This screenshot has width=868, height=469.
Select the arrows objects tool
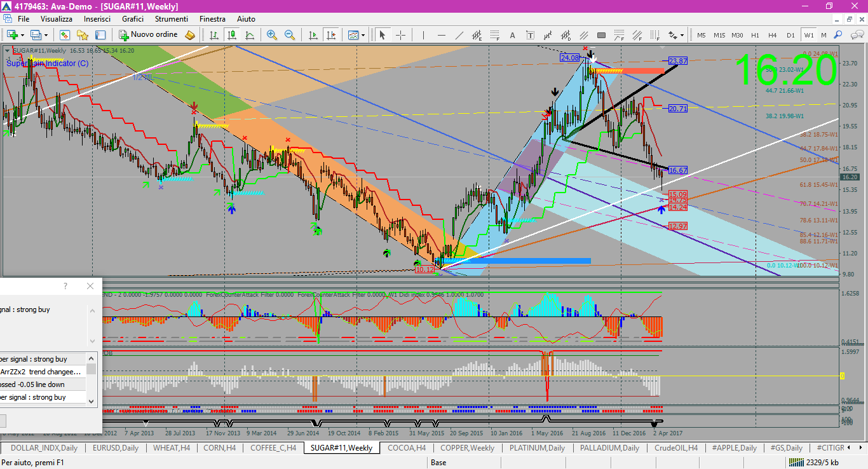pyautogui.click(x=673, y=35)
